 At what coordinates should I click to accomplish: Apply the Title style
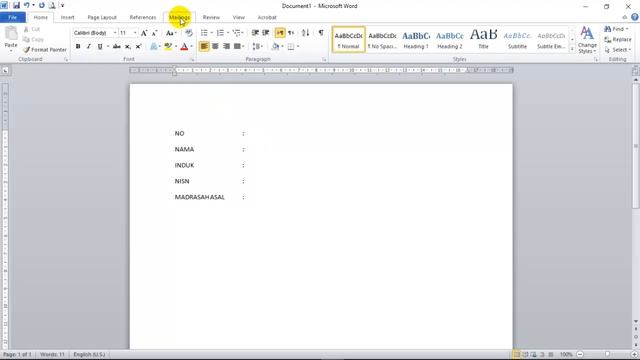484,40
